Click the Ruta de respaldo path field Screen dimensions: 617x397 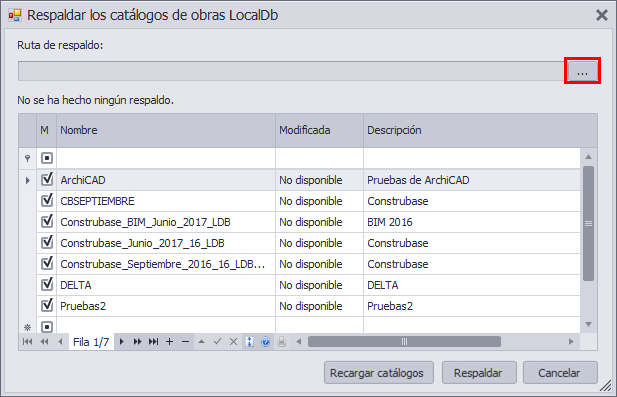(292, 71)
